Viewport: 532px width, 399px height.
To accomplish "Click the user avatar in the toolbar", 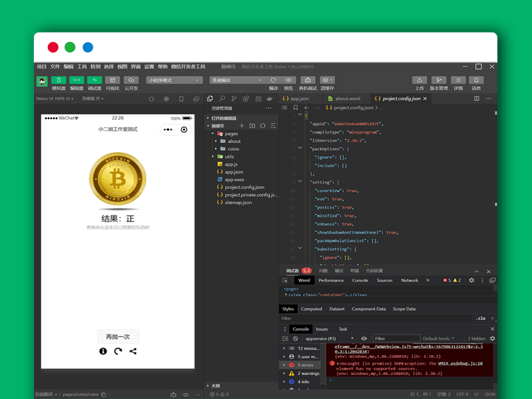I will pyautogui.click(x=42, y=81).
